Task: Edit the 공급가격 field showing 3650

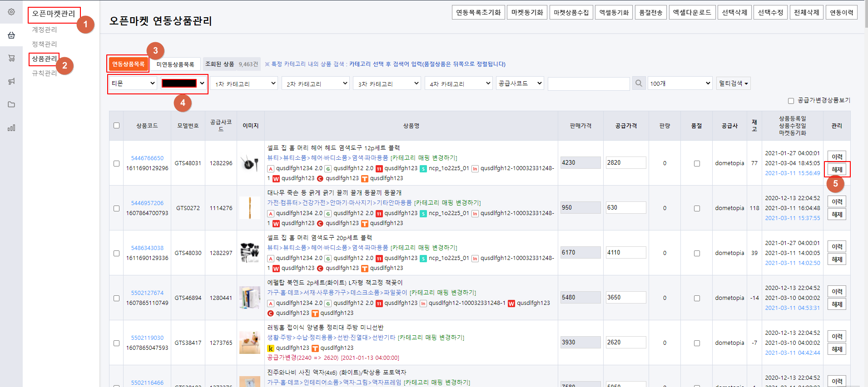Action: (x=626, y=297)
